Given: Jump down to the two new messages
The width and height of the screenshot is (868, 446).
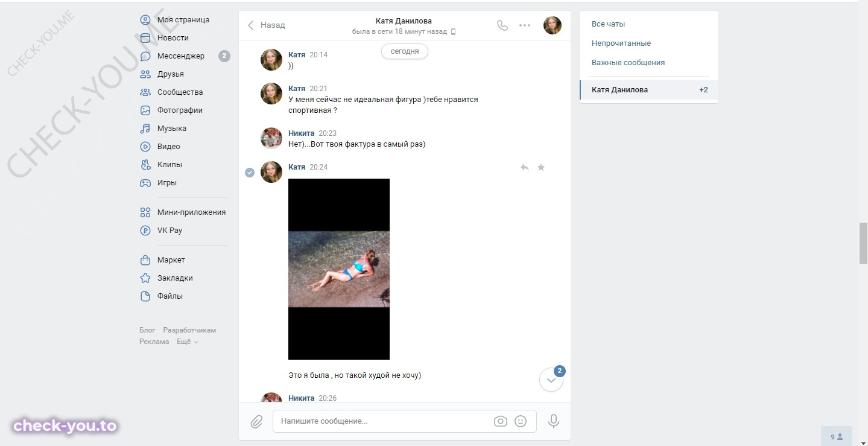Looking at the screenshot, I should [x=551, y=380].
